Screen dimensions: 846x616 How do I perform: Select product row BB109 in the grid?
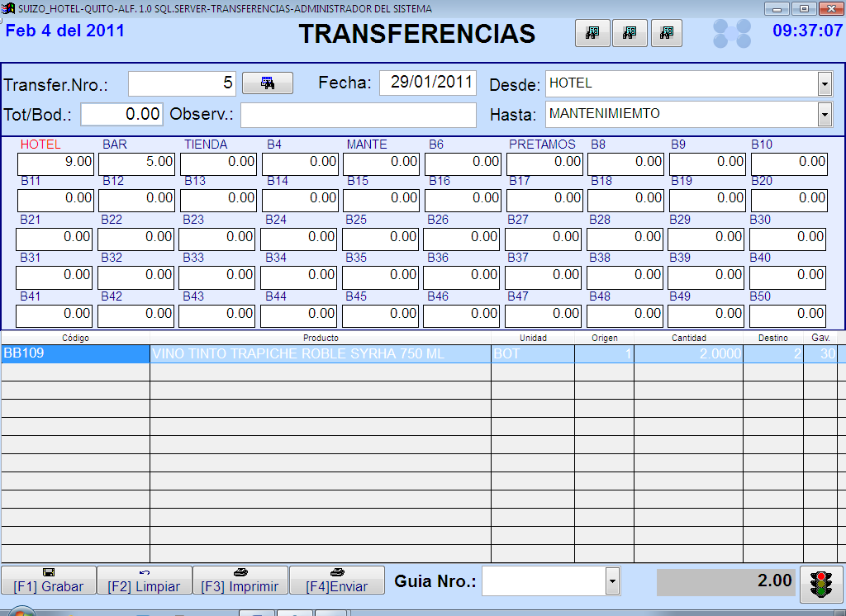tap(74, 353)
